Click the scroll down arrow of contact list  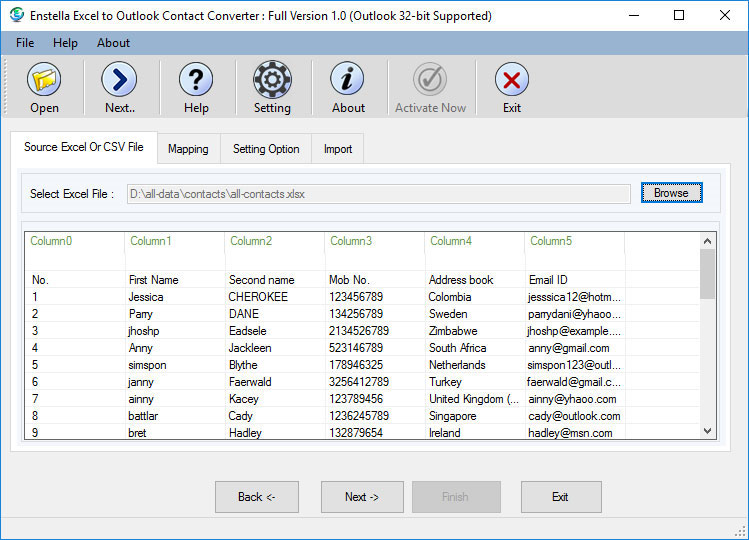coord(708,430)
